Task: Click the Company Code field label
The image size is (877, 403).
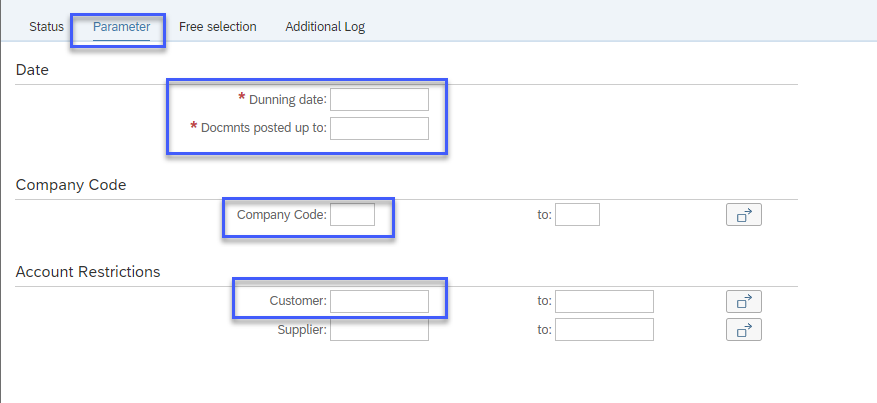Action: pyautogui.click(x=281, y=215)
